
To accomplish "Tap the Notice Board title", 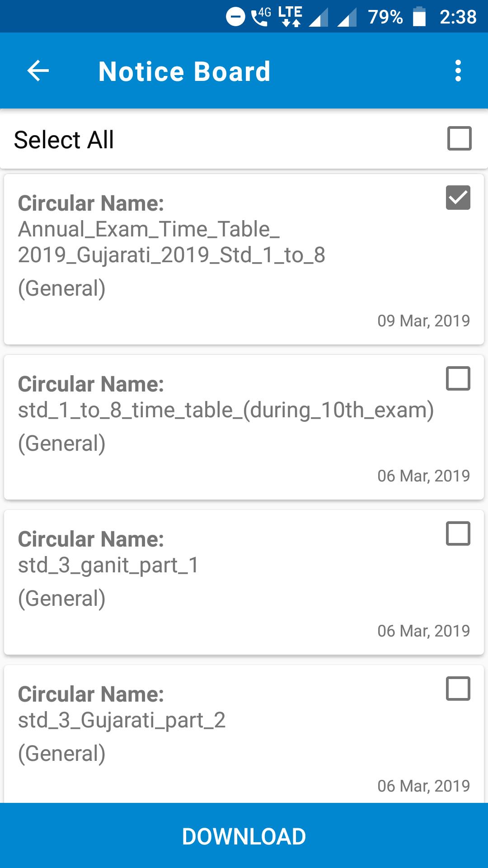I will tap(184, 71).
